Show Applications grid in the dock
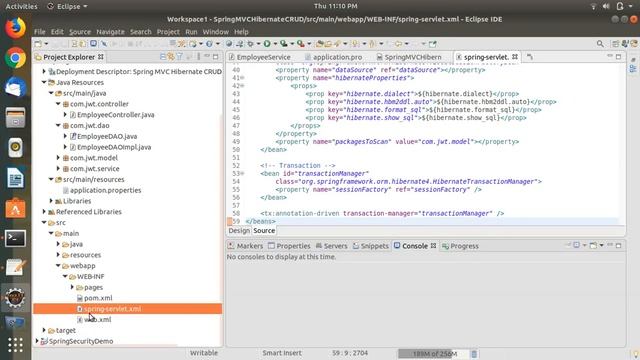The height and width of the screenshot is (360, 640). click(x=16, y=344)
